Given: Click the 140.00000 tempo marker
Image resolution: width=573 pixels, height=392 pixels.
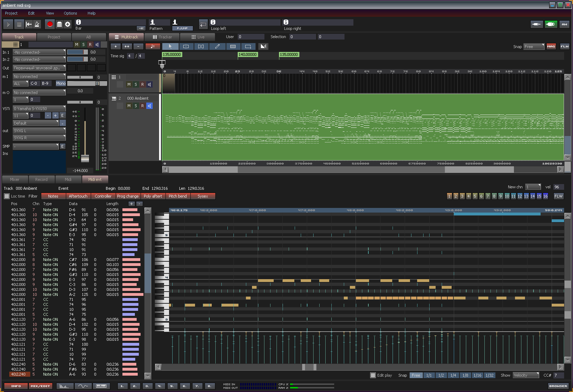Looking at the screenshot, I should tap(248, 54).
